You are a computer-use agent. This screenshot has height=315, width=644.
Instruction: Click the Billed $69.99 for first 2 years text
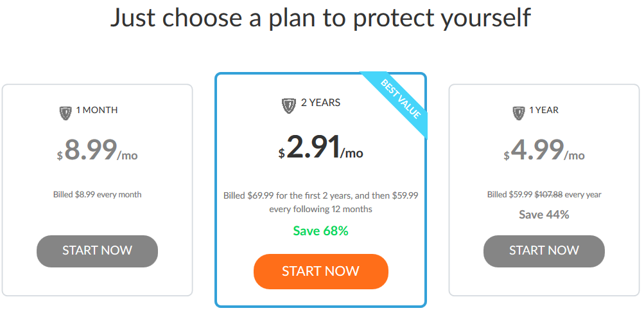click(x=321, y=195)
